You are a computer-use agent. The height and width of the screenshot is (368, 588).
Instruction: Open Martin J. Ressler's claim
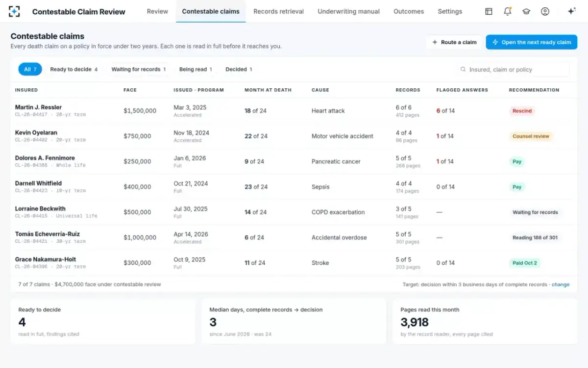point(294,110)
